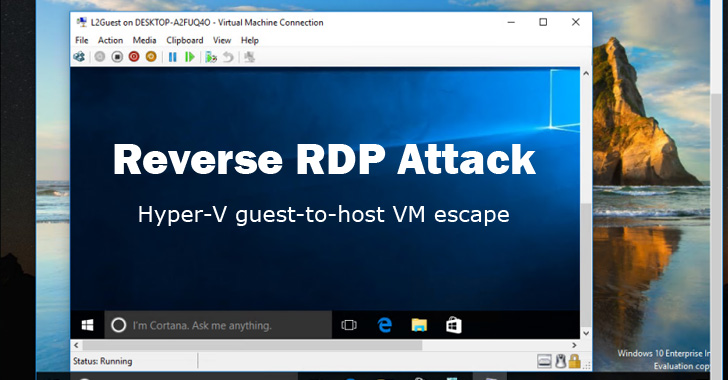Shut down the guest using the red icon
The width and height of the screenshot is (728, 380).
pos(134,57)
